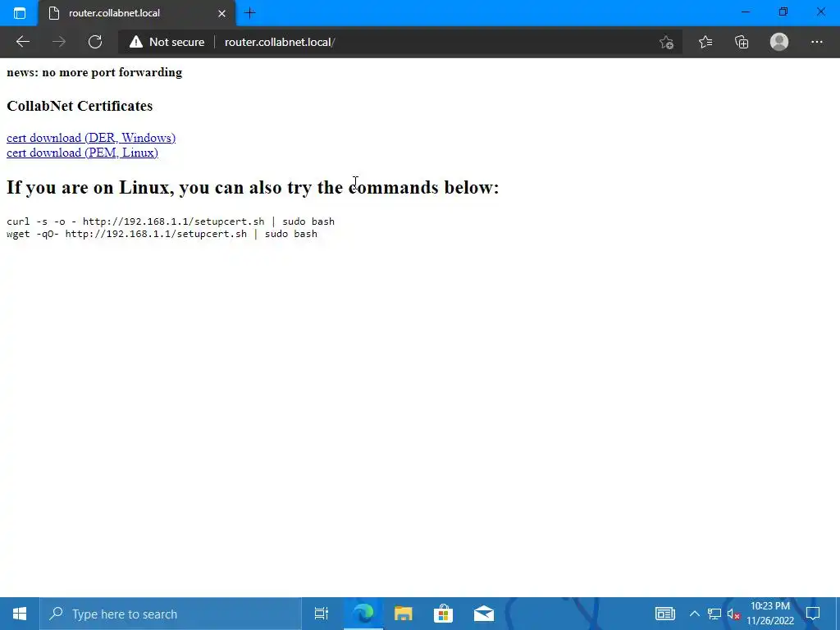Select the router.collabnet.local tab
The image size is (840, 630).
pyautogui.click(x=137, y=13)
